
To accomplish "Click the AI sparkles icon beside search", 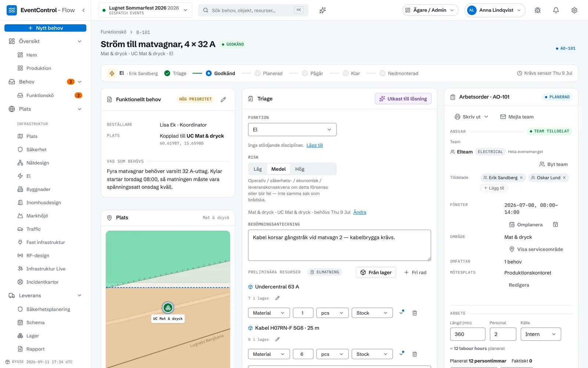I will [323, 10].
